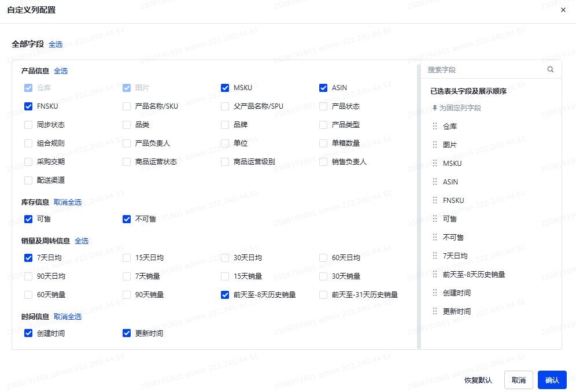Click 全选 next to 全部字段

point(56,45)
